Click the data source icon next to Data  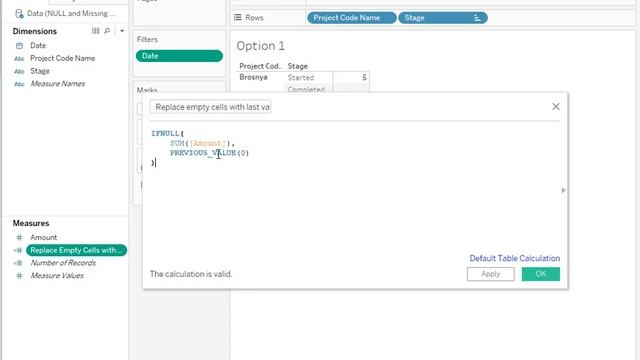(19, 14)
